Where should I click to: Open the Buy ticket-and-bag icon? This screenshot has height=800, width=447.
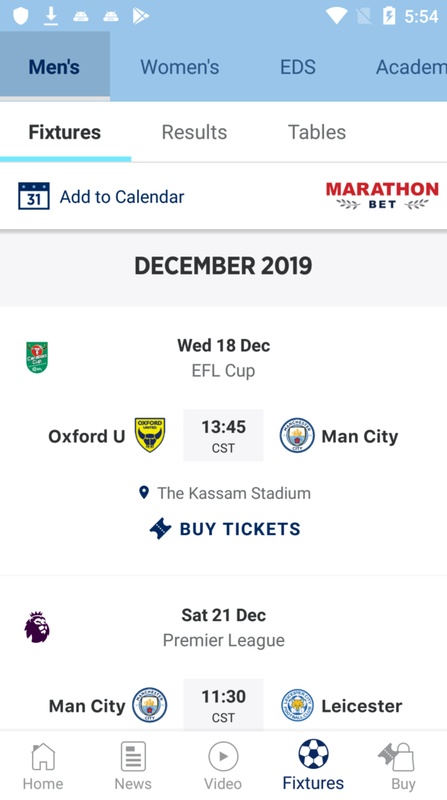pos(396,757)
